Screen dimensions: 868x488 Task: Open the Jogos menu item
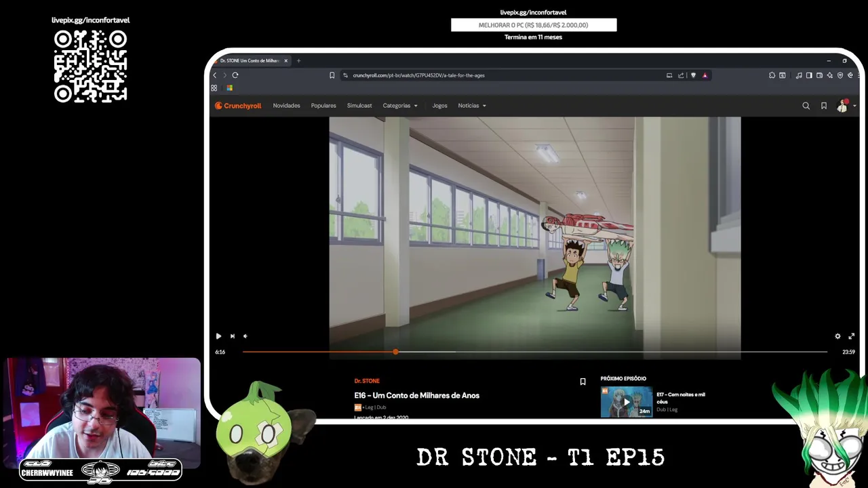click(439, 106)
